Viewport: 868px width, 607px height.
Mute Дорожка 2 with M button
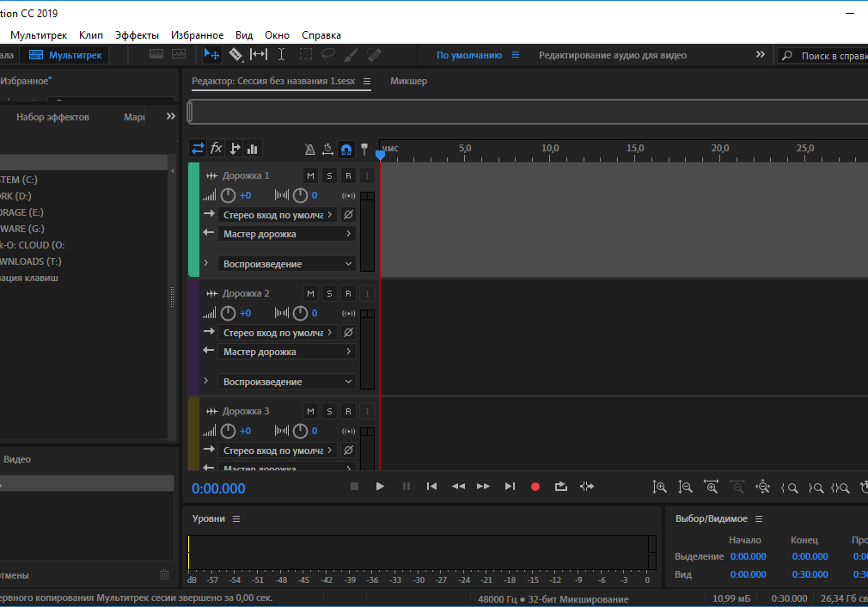point(310,293)
